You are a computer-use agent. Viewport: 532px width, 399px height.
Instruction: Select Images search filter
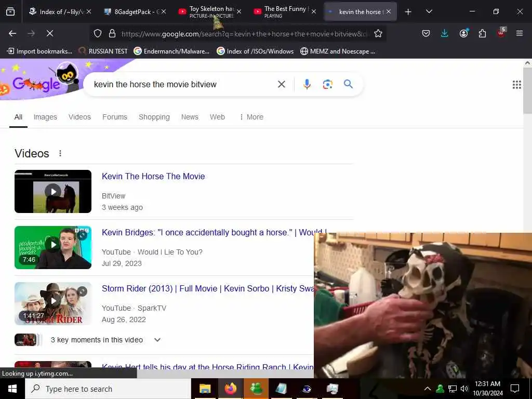pyautogui.click(x=45, y=117)
